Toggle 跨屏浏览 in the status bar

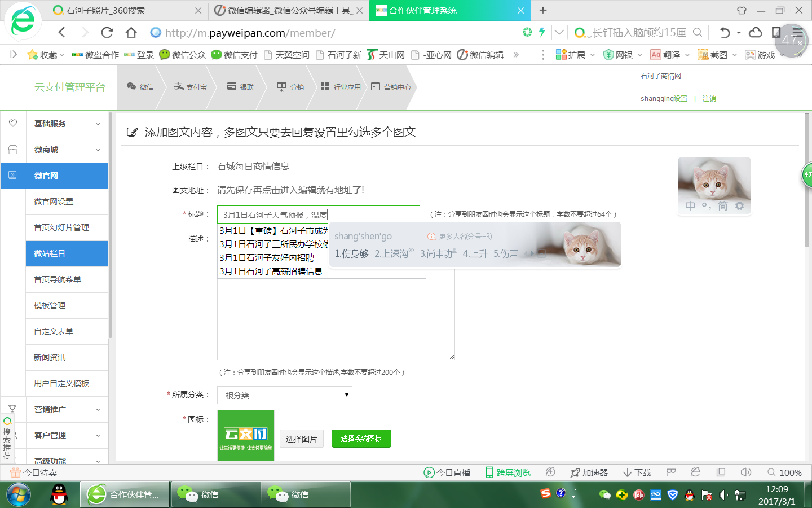click(508, 472)
